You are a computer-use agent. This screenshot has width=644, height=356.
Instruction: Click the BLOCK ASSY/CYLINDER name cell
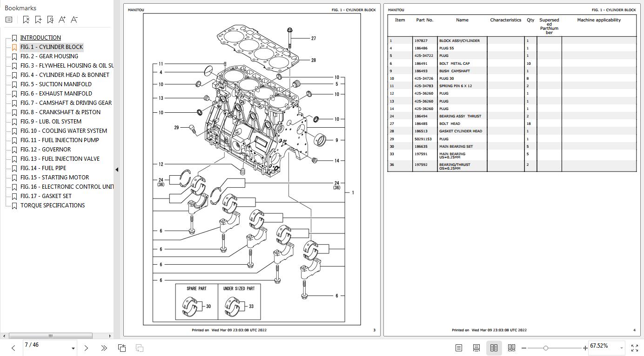(x=459, y=41)
